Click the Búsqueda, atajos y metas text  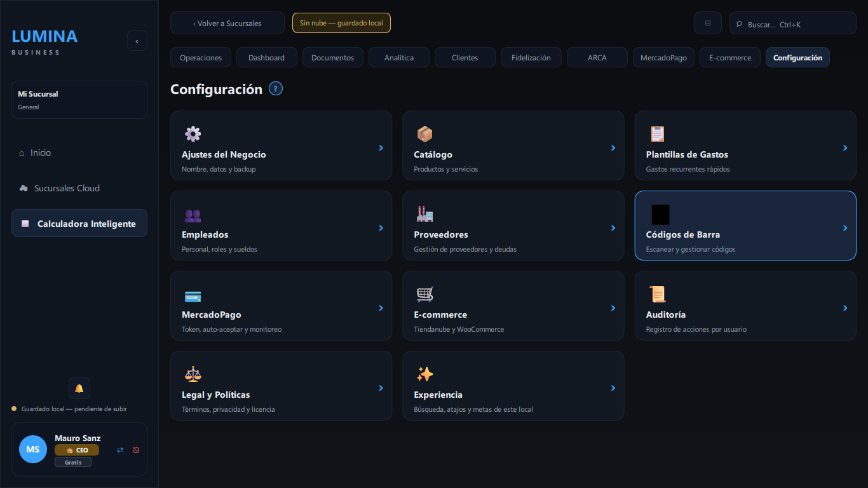click(473, 409)
